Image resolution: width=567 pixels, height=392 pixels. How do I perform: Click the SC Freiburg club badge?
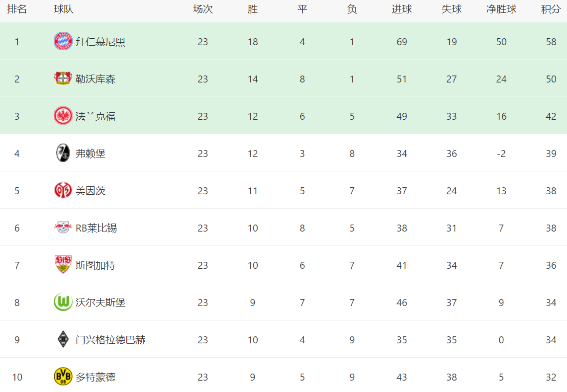[63, 153]
